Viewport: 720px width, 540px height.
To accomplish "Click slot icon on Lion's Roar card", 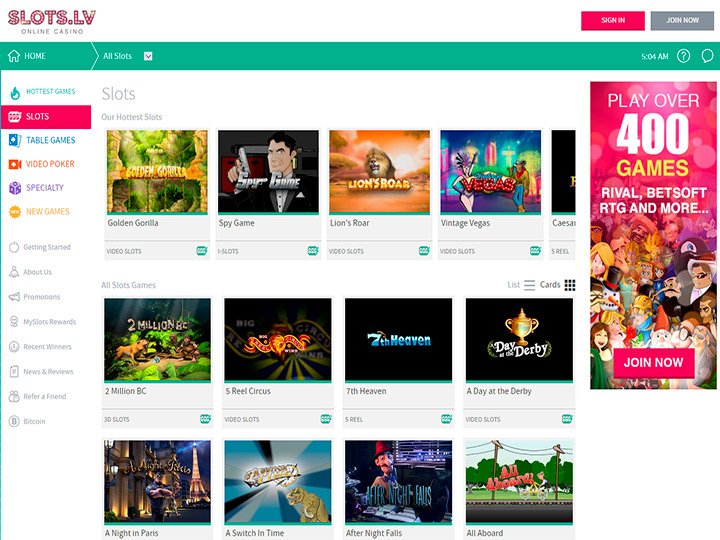I will [x=424, y=251].
